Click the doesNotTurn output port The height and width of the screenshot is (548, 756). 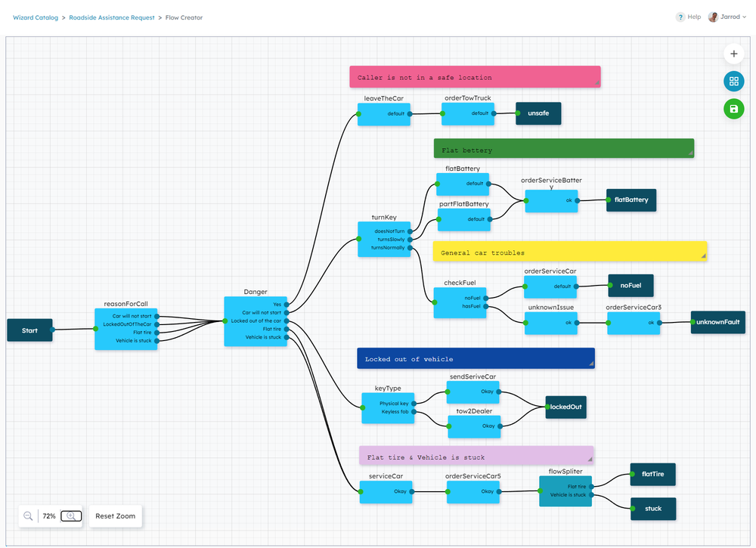[410, 231]
